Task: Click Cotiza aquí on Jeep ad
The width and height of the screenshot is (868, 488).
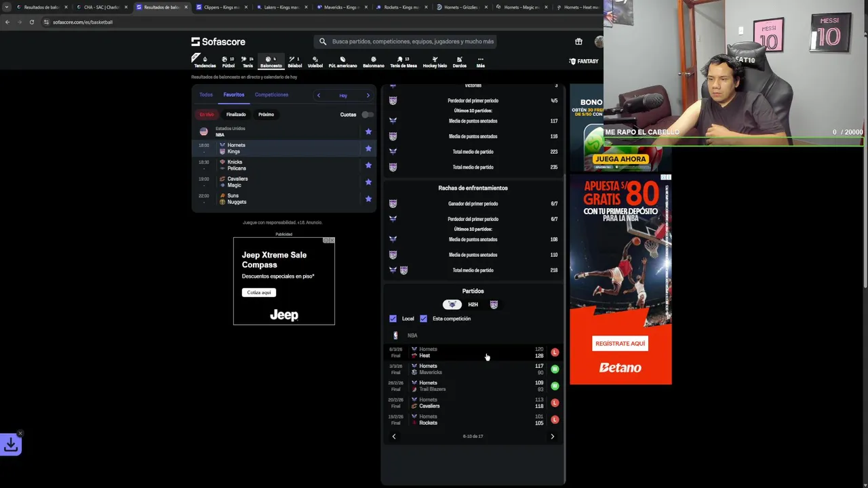Action: [258, 292]
